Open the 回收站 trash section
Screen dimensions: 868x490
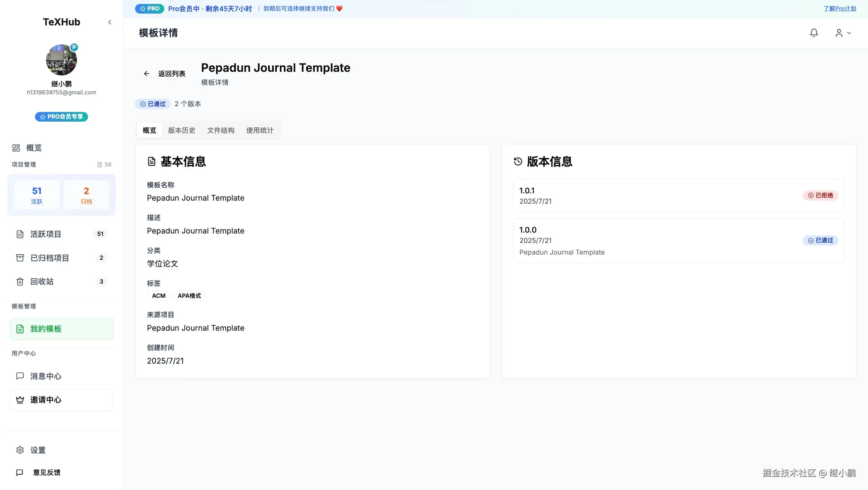(43, 282)
